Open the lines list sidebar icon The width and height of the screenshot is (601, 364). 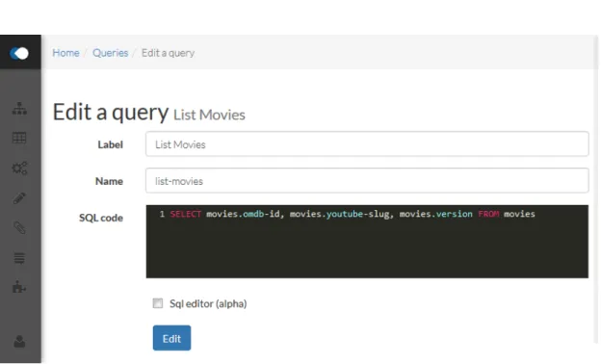coord(19,258)
